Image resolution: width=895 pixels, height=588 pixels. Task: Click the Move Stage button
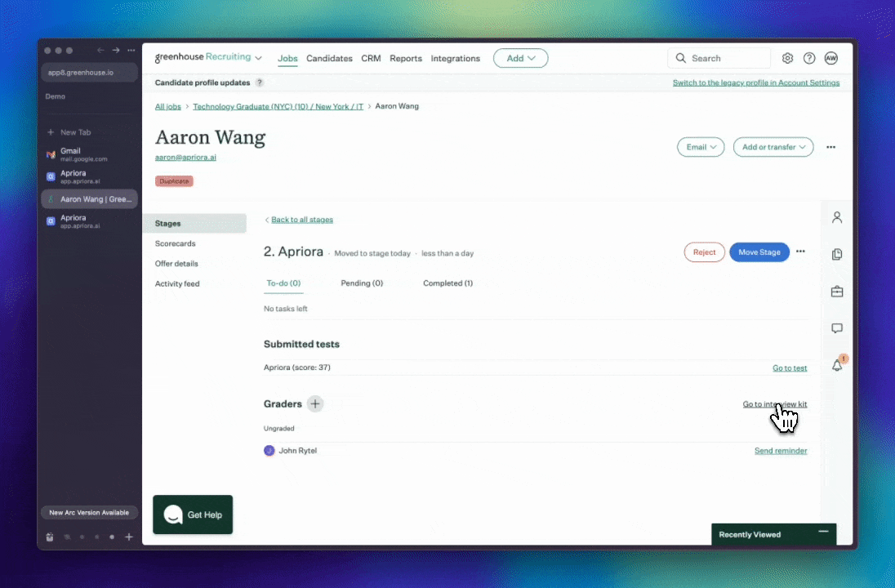click(759, 252)
